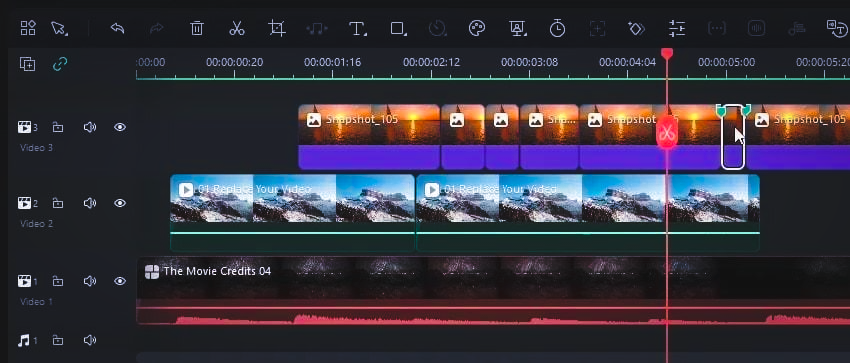Image resolution: width=850 pixels, height=363 pixels.
Task: Select the first Snapshot_105 clip
Action: [x=369, y=137]
